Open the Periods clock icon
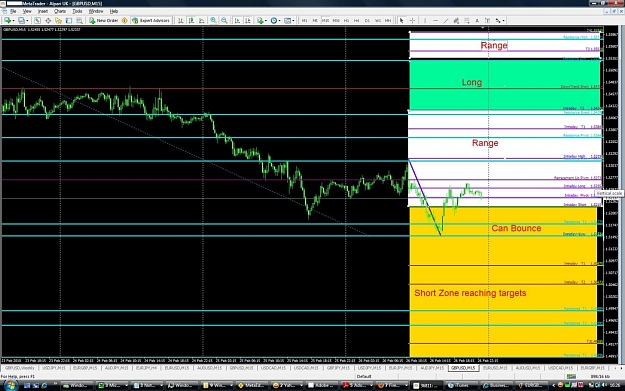 coord(273,20)
